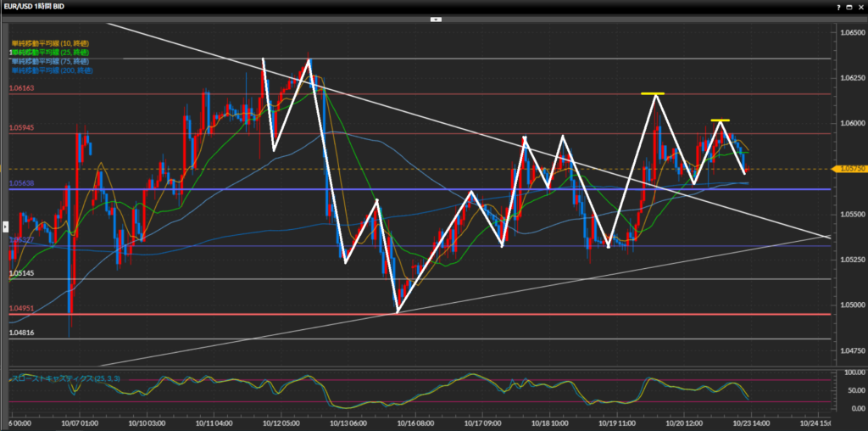This screenshot has width=868, height=431.
Task: Click the 10/16 08:00 time axis label
Action: point(415,422)
